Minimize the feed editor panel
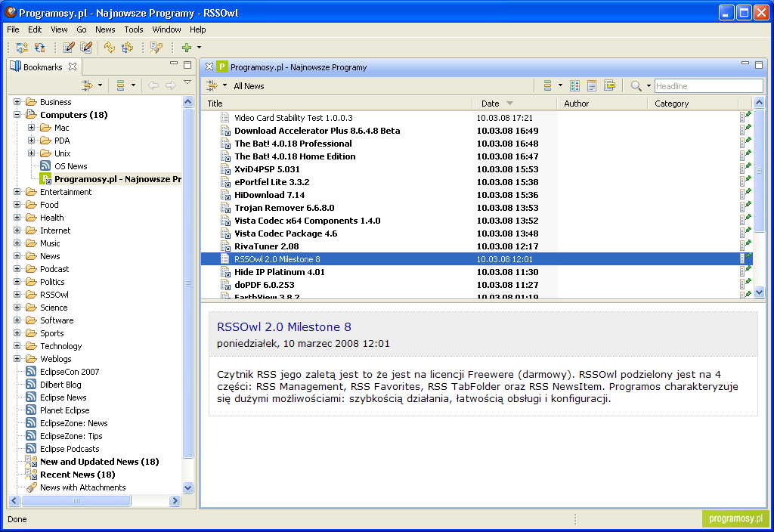The image size is (774, 532). tap(745, 63)
